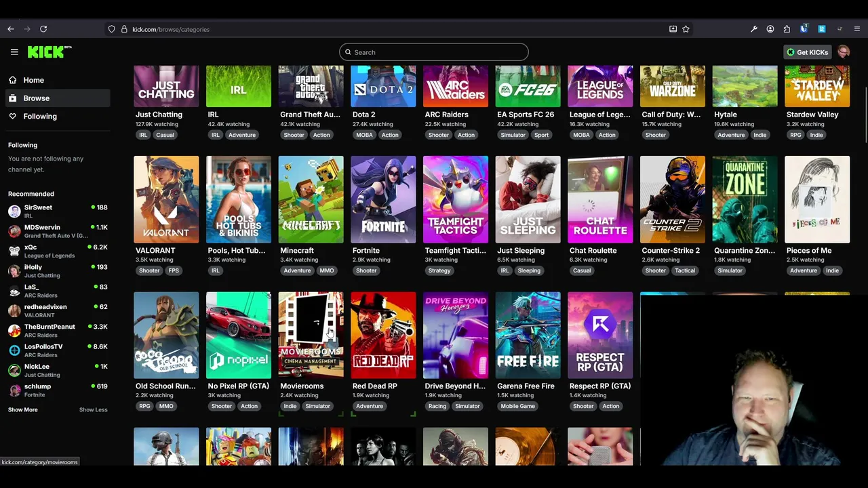Click the Strategy tag under Teamfight Tactics

[x=439, y=270]
